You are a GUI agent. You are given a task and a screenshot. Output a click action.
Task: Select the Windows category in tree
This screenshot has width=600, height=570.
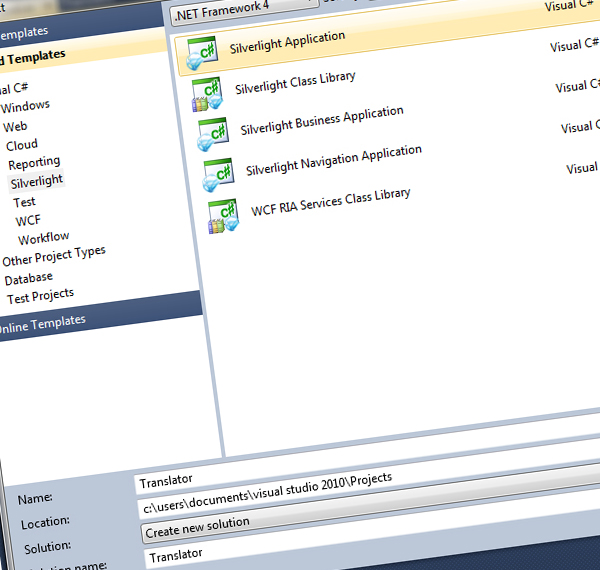(25, 106)
